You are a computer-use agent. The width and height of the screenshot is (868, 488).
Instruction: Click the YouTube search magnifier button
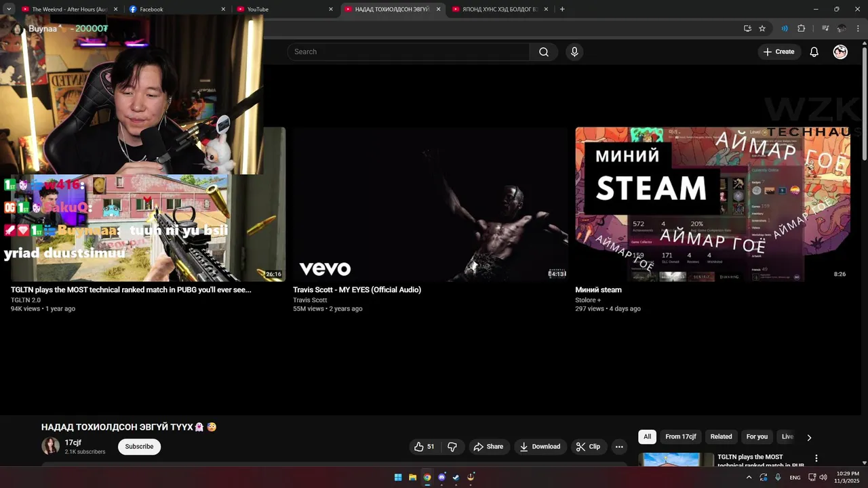coord(543,52)
